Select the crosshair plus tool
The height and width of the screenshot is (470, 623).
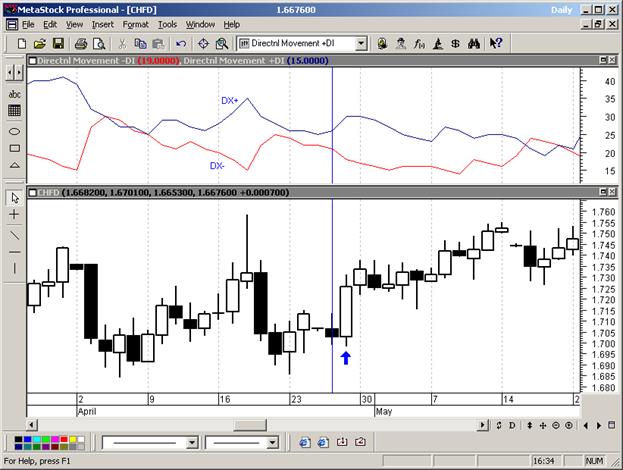pyautogui.click(x=14, y=215)
